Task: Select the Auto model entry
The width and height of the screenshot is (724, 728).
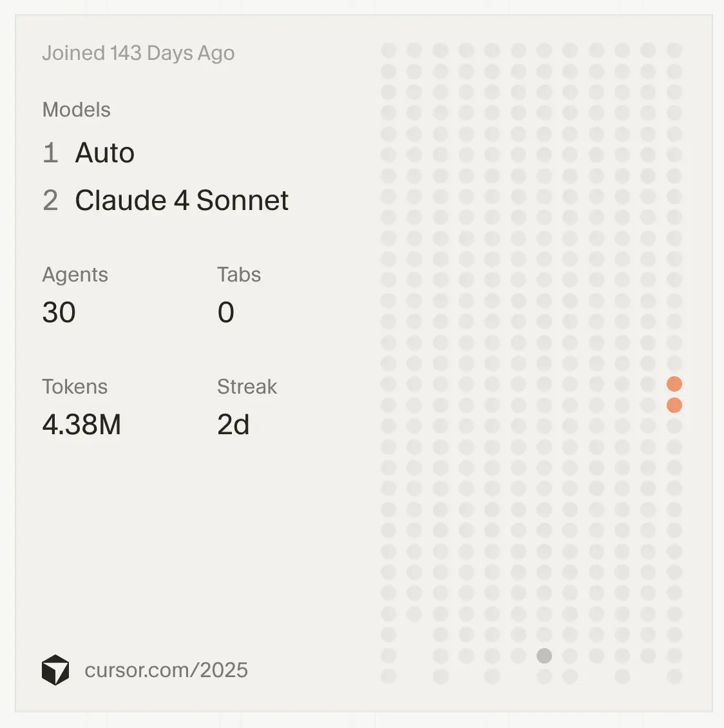Action: pos(105,153)
